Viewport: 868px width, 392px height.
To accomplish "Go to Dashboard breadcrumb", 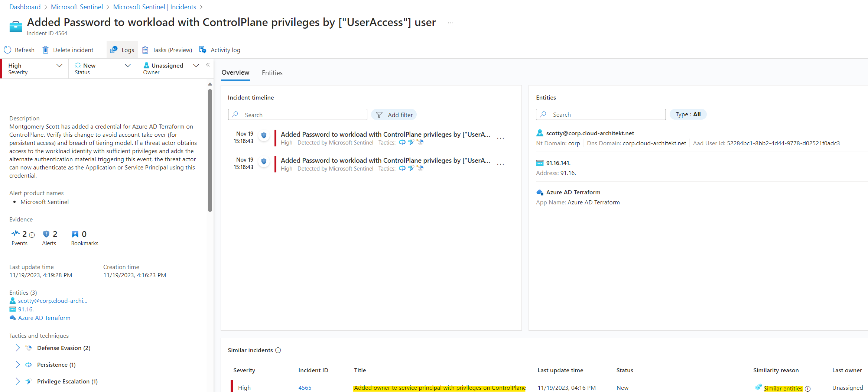I will click(x=25, y=7).
